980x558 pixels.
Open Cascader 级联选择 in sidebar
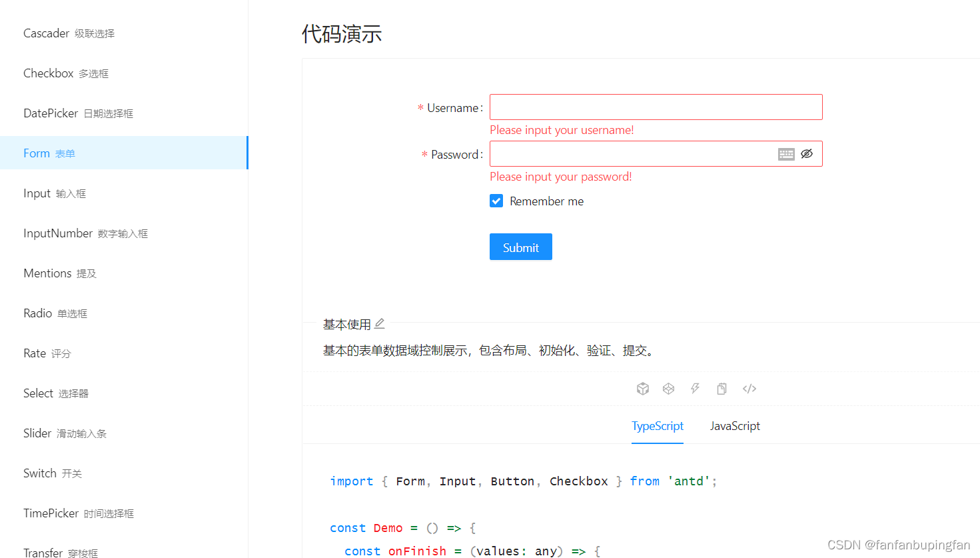click(x=124, y=33)
